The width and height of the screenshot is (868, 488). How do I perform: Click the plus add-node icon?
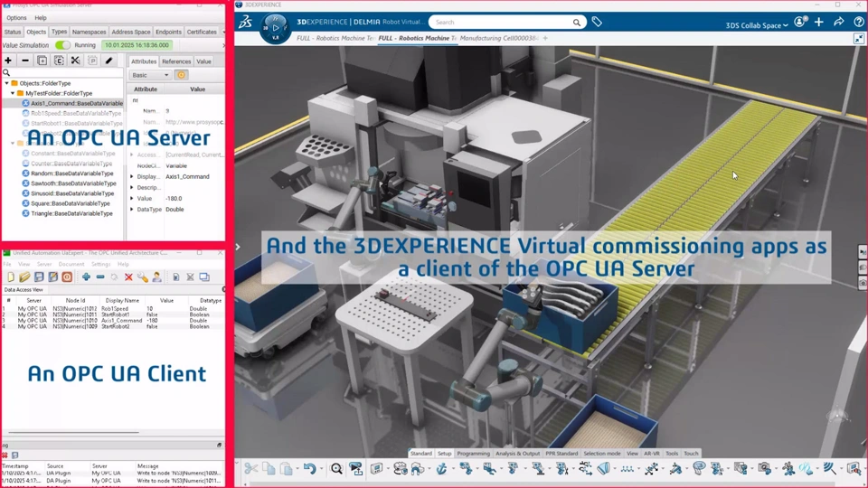coord(8,61)
